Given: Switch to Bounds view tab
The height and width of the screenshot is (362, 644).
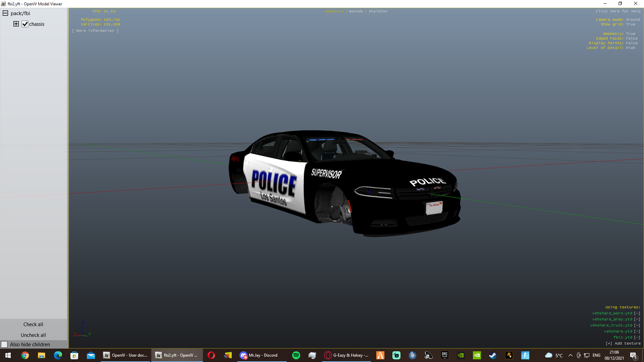Looking at the screenshot, I should tap(356, 11).
